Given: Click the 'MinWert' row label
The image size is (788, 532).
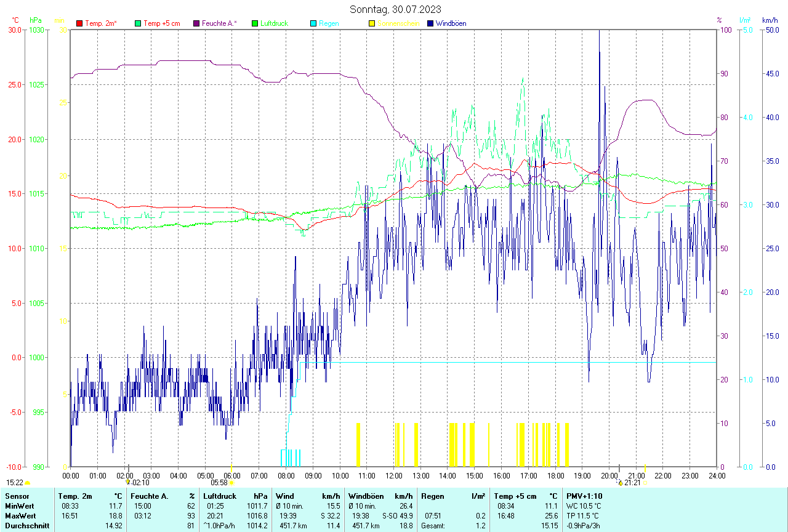Looking at the screenshot, I should 18,506.
